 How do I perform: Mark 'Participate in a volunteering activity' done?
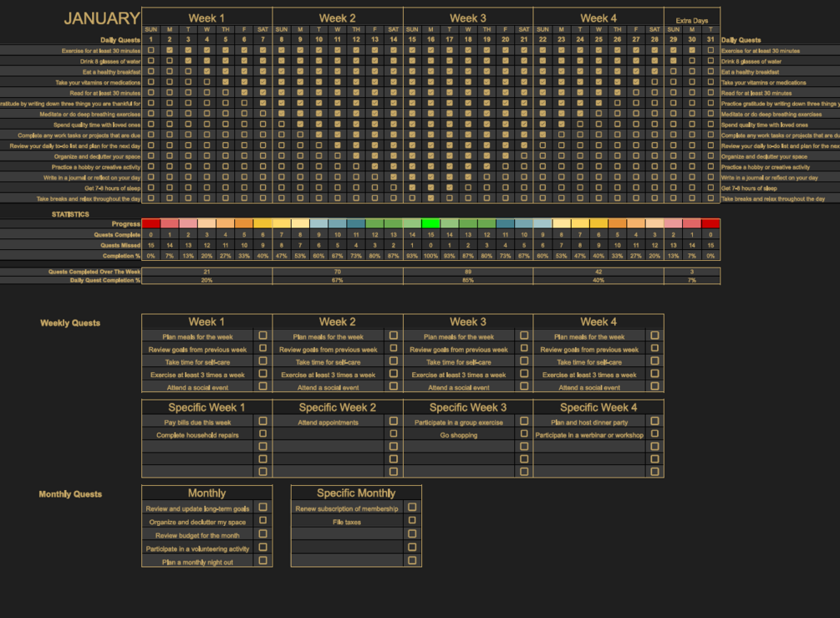click(262, 547)
